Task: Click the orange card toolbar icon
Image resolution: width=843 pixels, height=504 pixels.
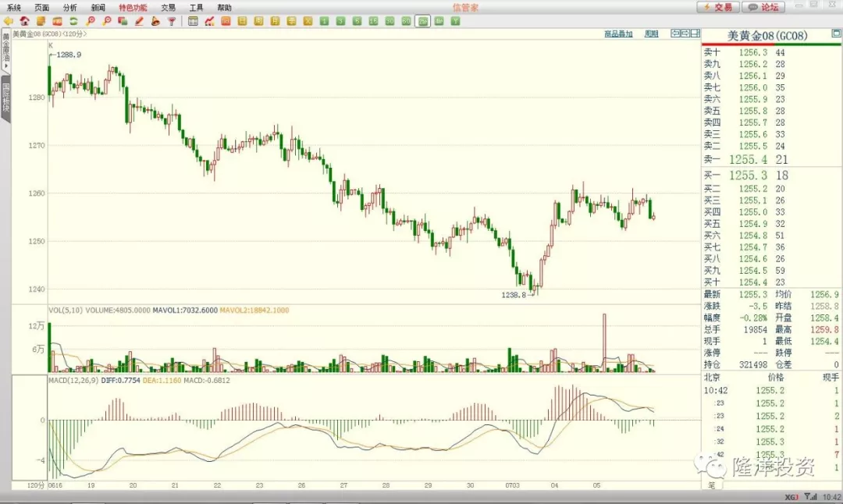Action: [x=57, y=21]
